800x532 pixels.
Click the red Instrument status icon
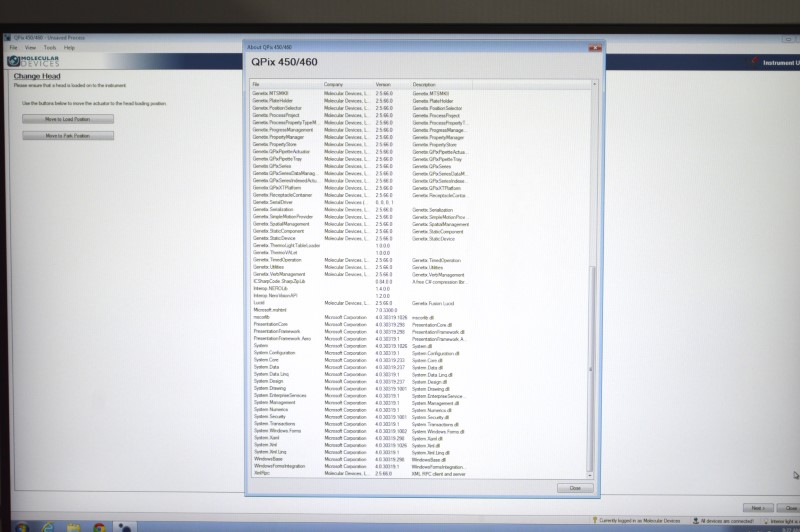[755, 62]
